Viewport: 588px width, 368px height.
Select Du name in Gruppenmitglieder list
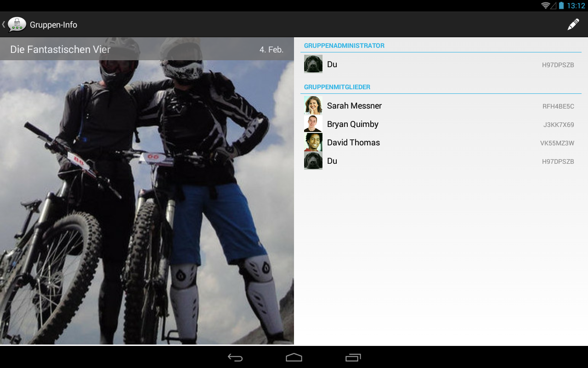pos(332,161)
